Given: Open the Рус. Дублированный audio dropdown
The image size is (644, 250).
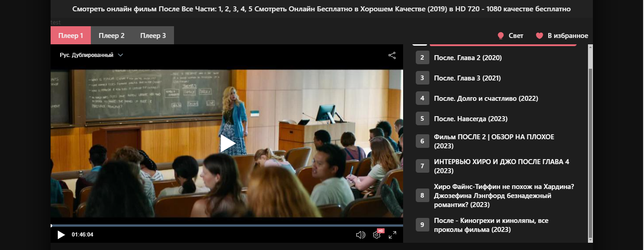Looking at the screenshot, I should point(91,55).
